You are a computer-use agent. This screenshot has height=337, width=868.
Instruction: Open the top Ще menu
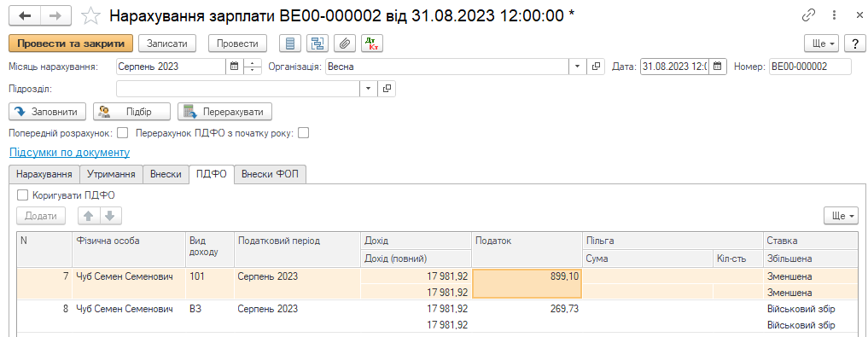pos(822,44)
